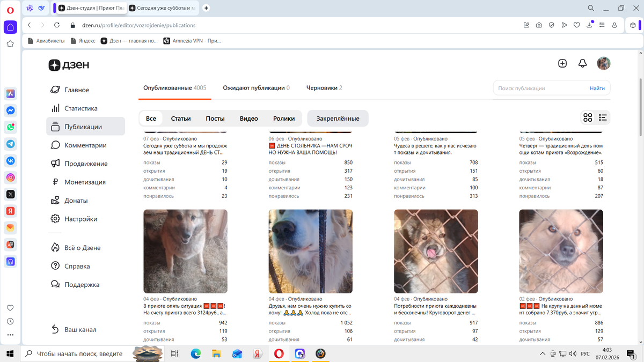The width and height of the screenshot is (644, 362).
Task: Open post thumbnail 'Потребности приюта каждодневны'
Action: [436, 251]
